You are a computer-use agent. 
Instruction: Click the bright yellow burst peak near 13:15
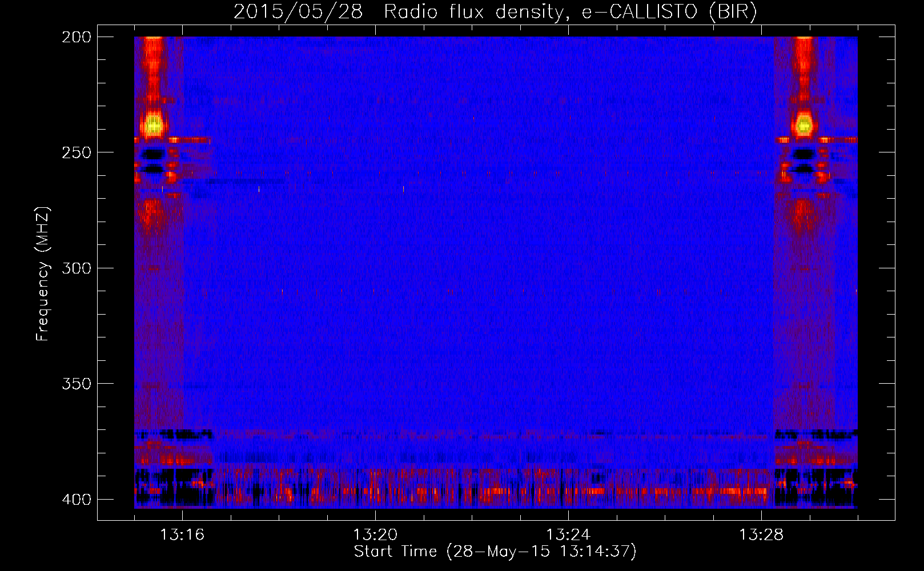[x=153, y=124]
